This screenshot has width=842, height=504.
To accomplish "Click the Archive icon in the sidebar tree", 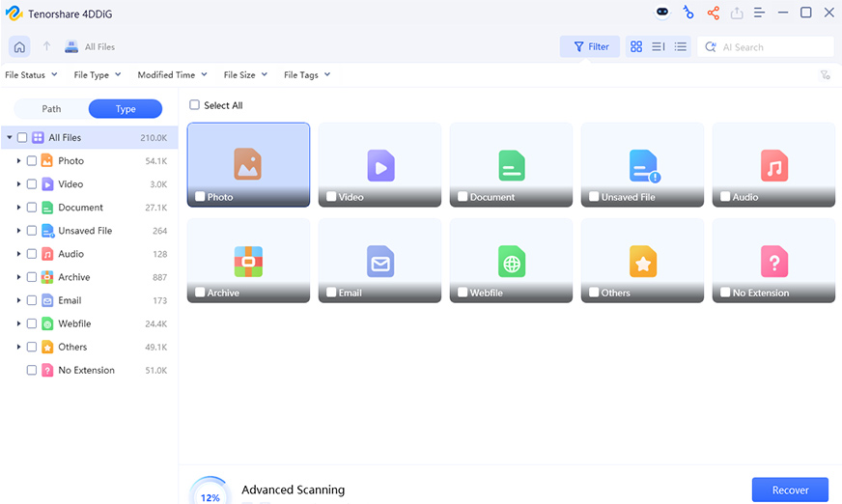I will tap(47, 277).
